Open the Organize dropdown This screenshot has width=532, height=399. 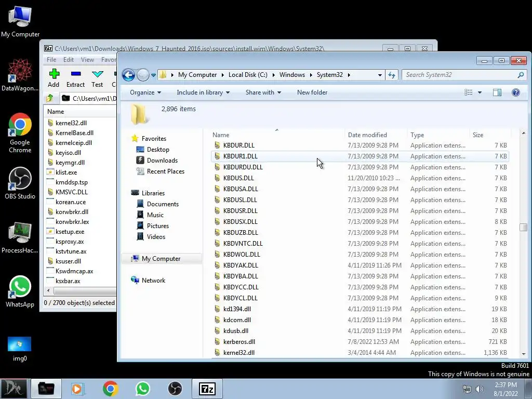(x=145, y=92)
